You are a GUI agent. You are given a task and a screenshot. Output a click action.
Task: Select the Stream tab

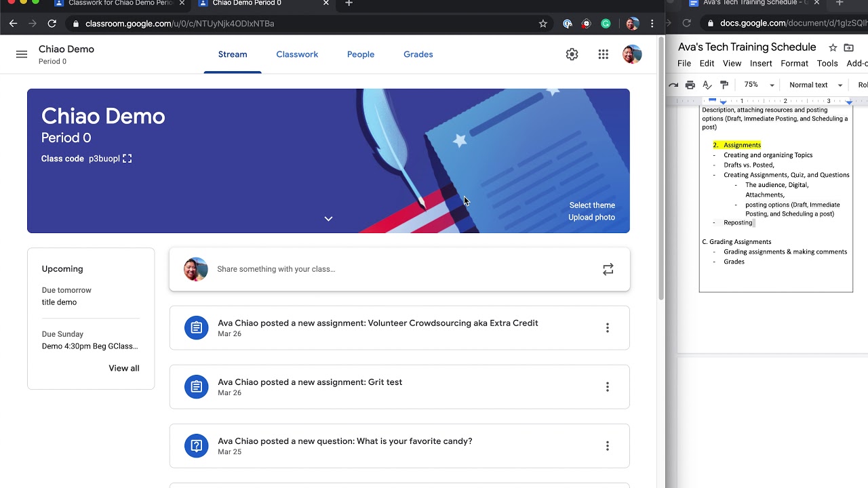(x=233, y=54)
